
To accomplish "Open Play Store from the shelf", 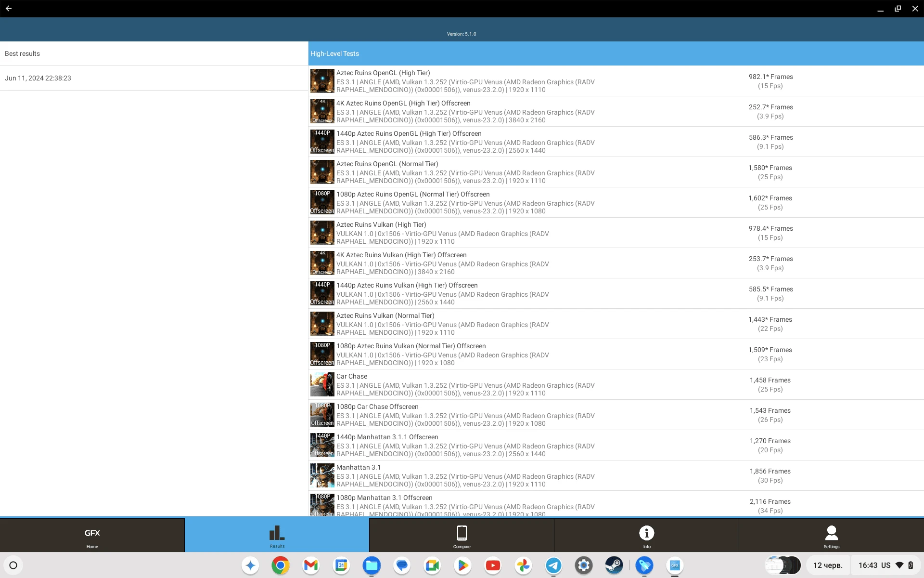I will 462,565.
